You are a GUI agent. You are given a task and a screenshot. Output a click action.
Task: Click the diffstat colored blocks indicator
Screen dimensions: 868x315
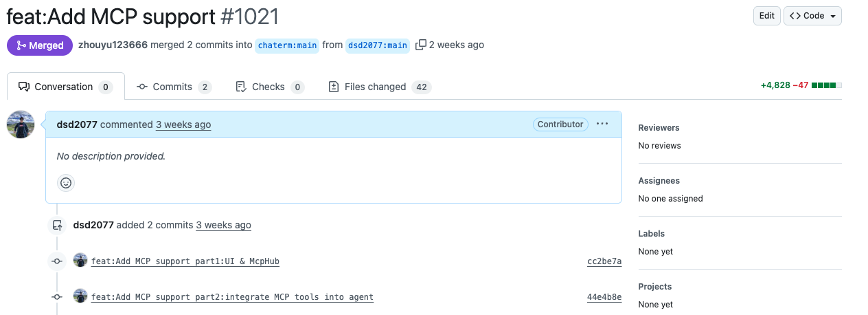826,86
